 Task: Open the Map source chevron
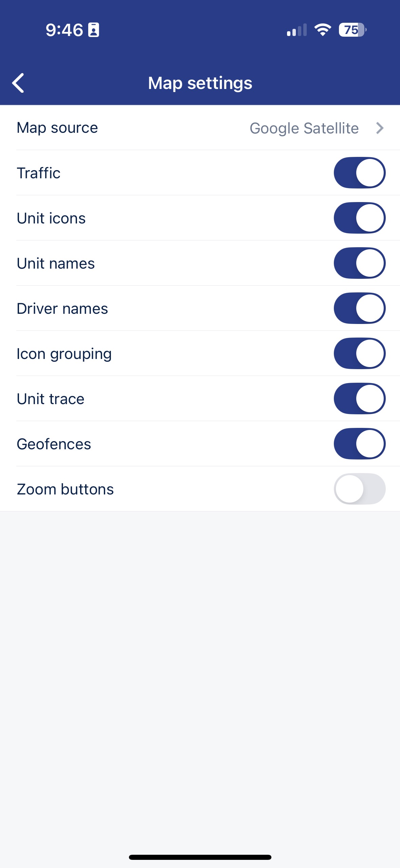(380, 128)
